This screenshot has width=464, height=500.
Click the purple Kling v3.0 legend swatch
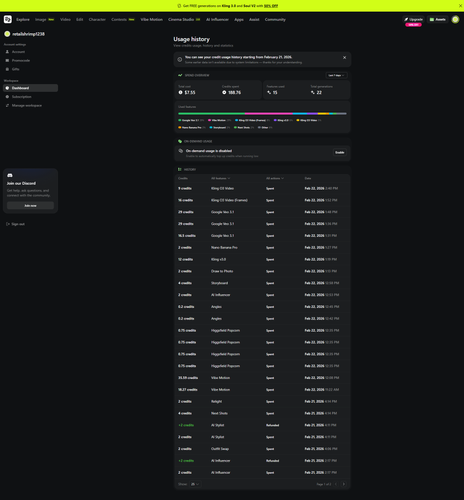pos(275,120)
